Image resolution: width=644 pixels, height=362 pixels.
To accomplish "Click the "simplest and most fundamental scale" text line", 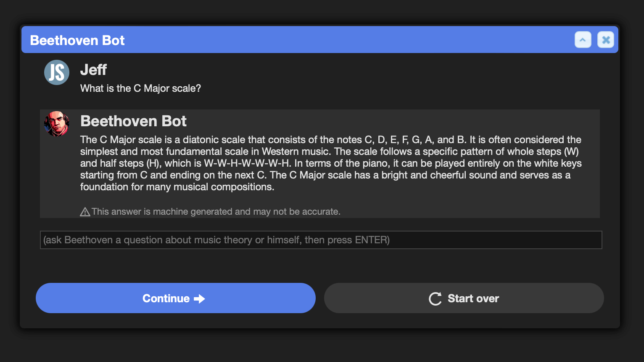I will point(330,152).
